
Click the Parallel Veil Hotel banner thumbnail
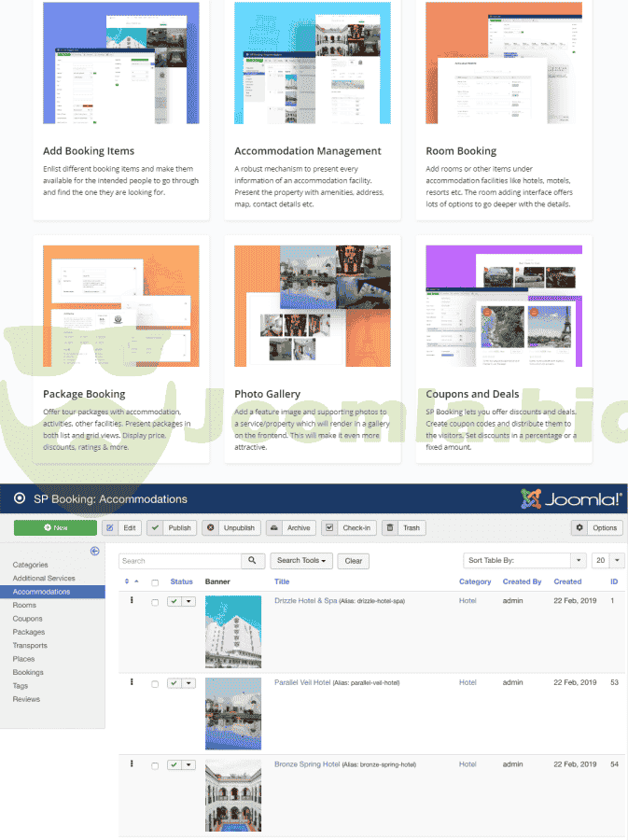[x=233, y=714]
